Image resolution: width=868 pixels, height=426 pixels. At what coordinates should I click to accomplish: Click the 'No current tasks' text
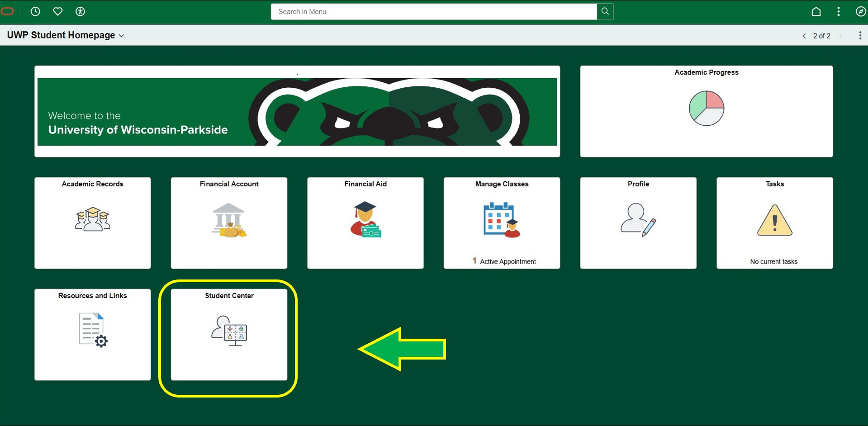click(773, 262)
